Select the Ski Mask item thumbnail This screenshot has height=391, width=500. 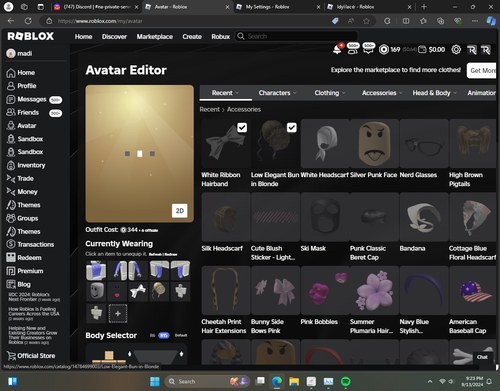coord(325,217)
